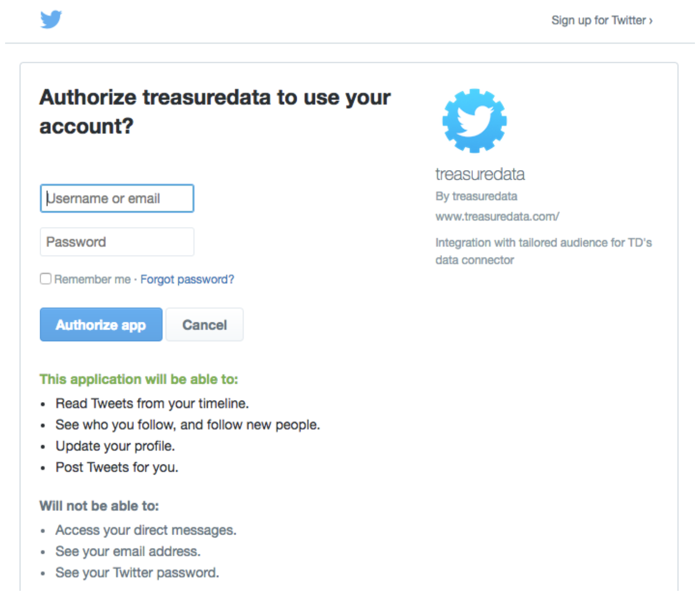700x598 pixels.
Task: Click the 'Post Tweets for you' permission item
Action: pos(117,468)
